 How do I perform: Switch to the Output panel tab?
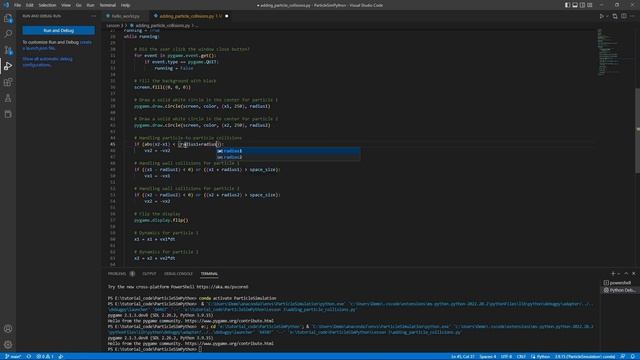[x=149, y=273]
